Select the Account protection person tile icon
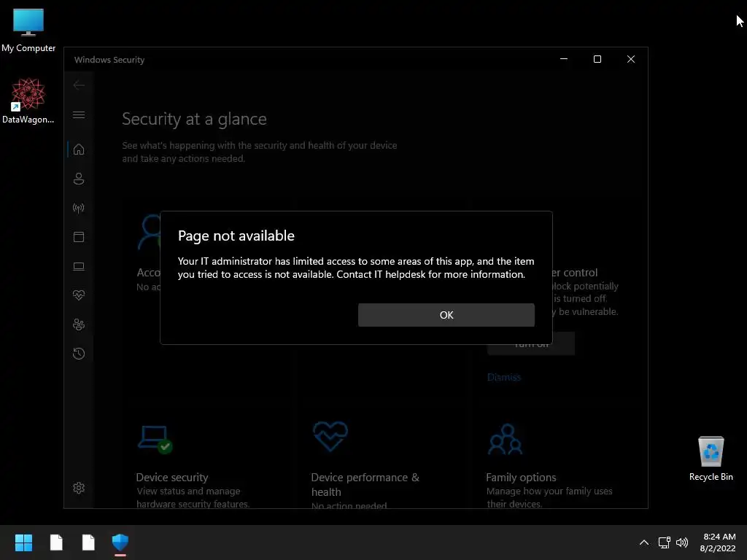747x560 pixels. (x=150, y=231)
